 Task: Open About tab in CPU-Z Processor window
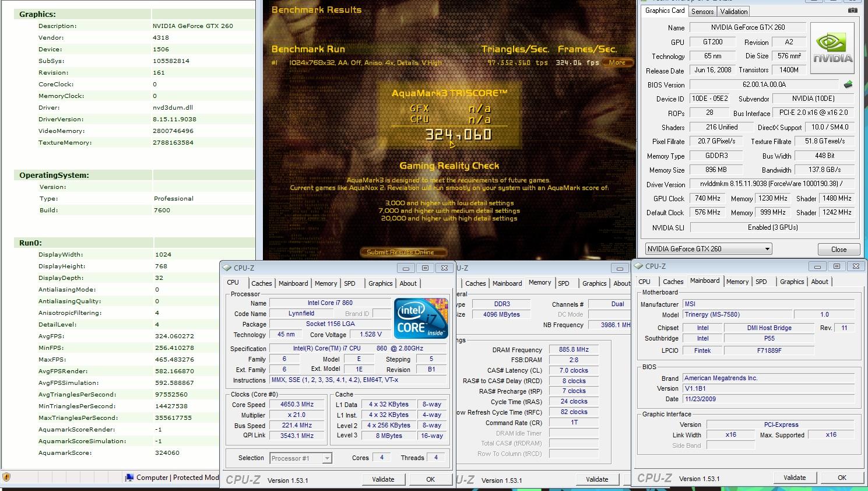pyautogui.click(x=408, y=283)
